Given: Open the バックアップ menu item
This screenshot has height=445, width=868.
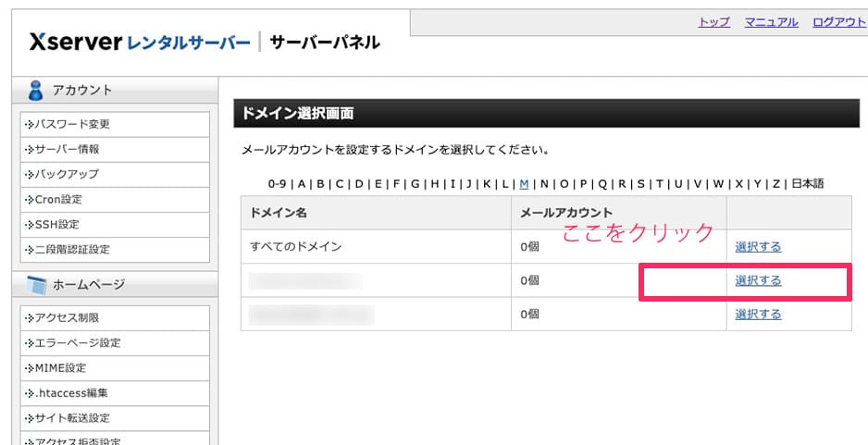Looking at the screenshot, I should [115, 174].
